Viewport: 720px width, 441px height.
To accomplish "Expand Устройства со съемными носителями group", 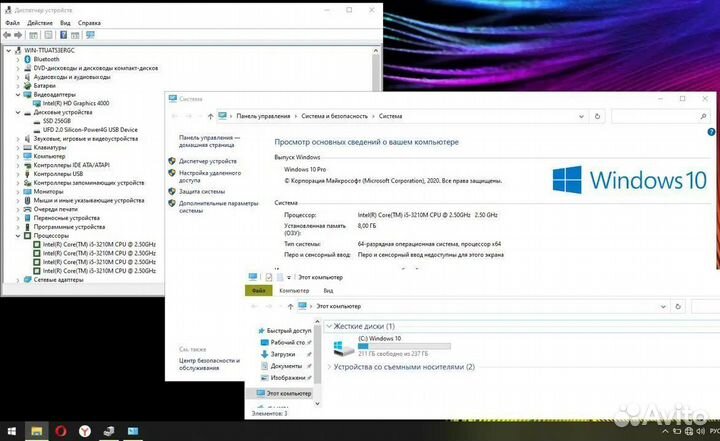I will click(329, 367).
